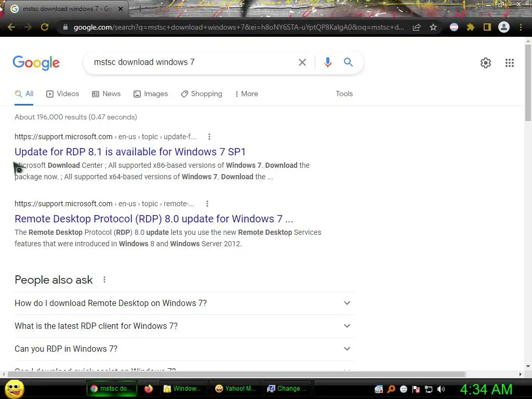Submit search with magnifier icon
The width and height of the screenshot is (532, 399).
click(348, 62)
